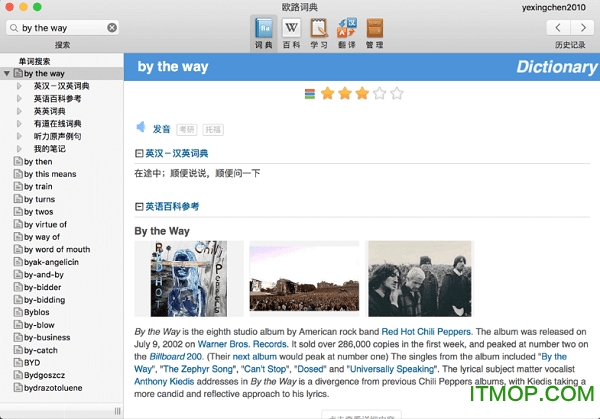
Task: Collapse the 'by the way' sidebar tree node
Action: (8, 74)
